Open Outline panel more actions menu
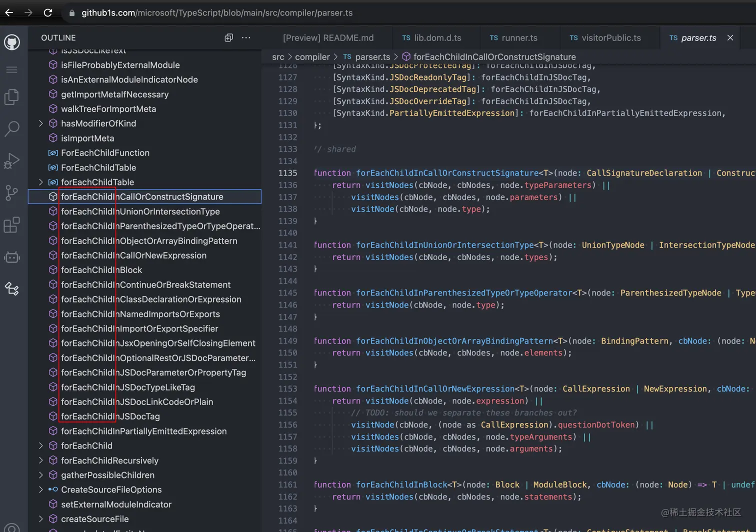This screenshot has width=756, height=532. tap(246, 37)
